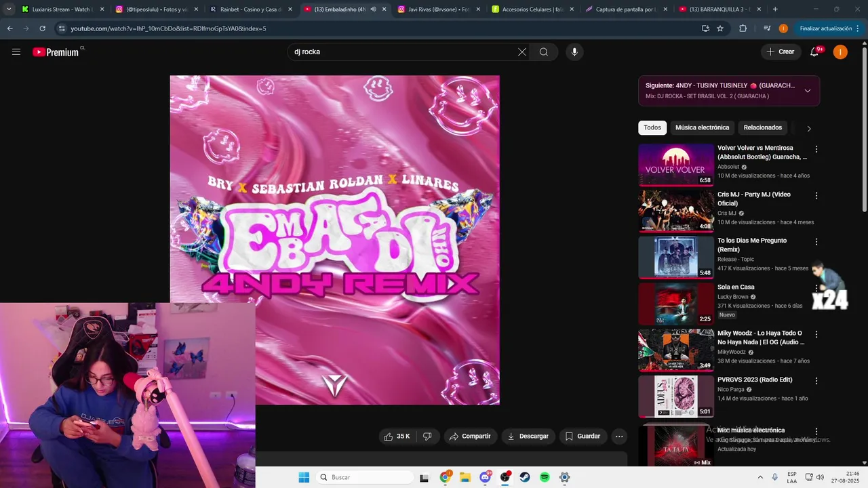Click the taskbar Buscar search box

point(365,477)
